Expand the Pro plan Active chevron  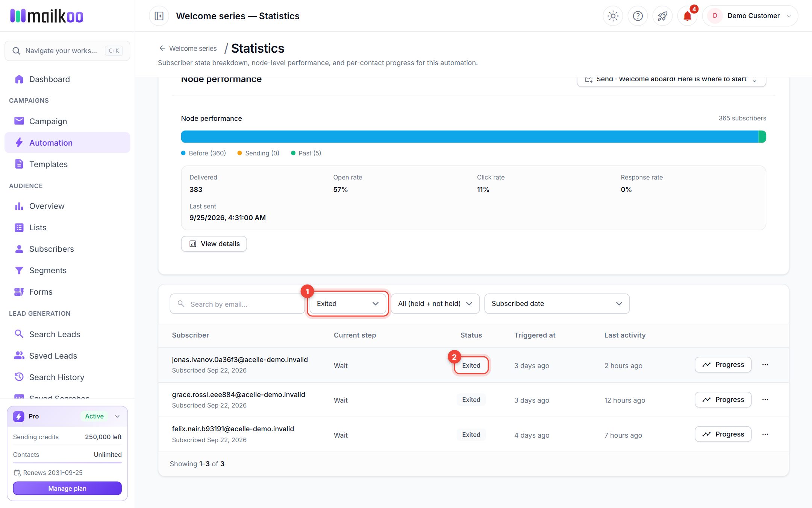pyautogui.click(x=117, y=416)
